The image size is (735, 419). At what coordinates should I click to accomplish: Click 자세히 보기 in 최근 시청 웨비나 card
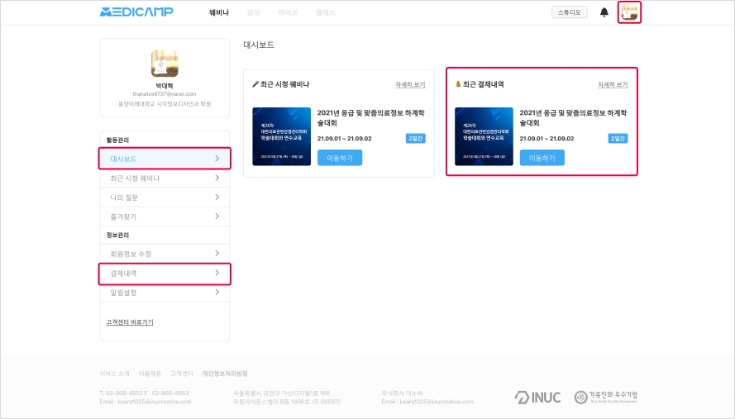click(410, 85)
